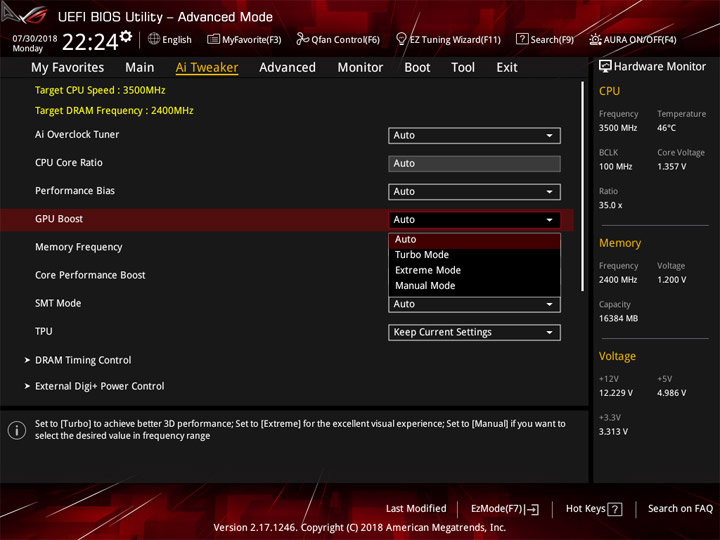Click the info icon in help panel
The width and height of the screenshot is (720, 540).
(17, 430)
